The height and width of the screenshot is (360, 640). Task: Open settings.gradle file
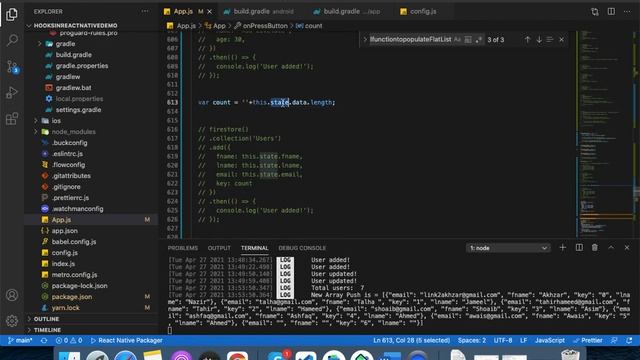click(78, 110)
